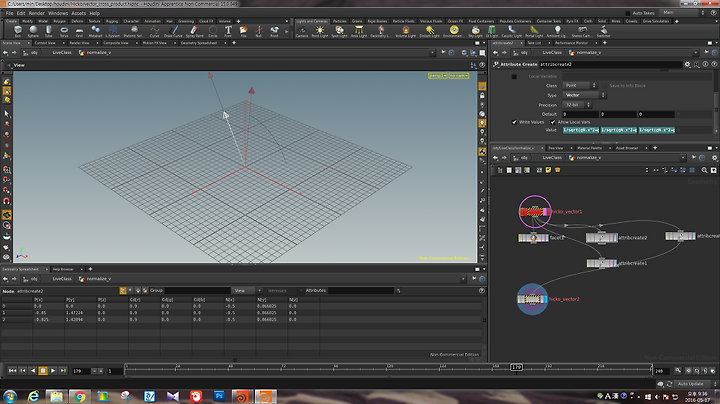Viewport: 720px width, 404px height.
Task: Open the Precision dropdown set to 32-bit
Action: [x=577, y=105]
